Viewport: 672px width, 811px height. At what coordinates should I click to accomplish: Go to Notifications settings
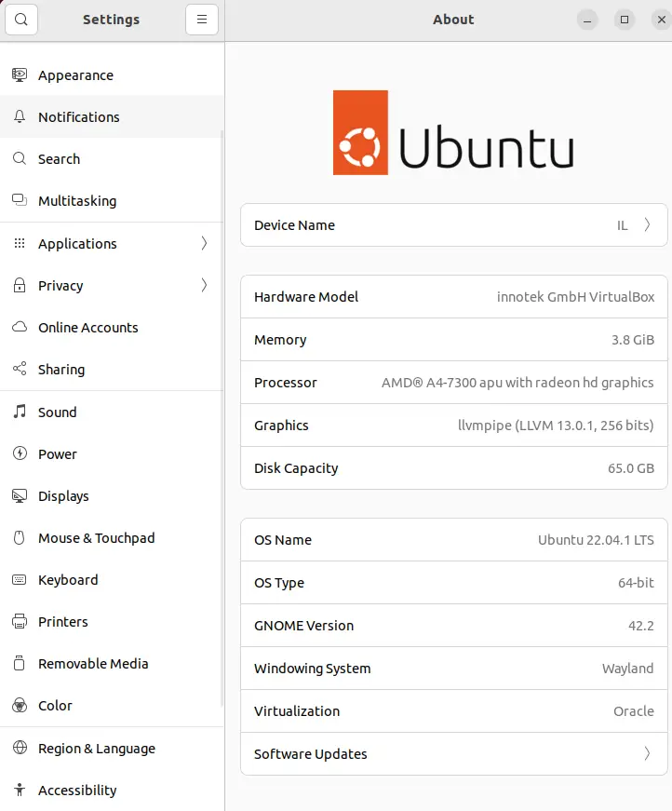point(113,117)
